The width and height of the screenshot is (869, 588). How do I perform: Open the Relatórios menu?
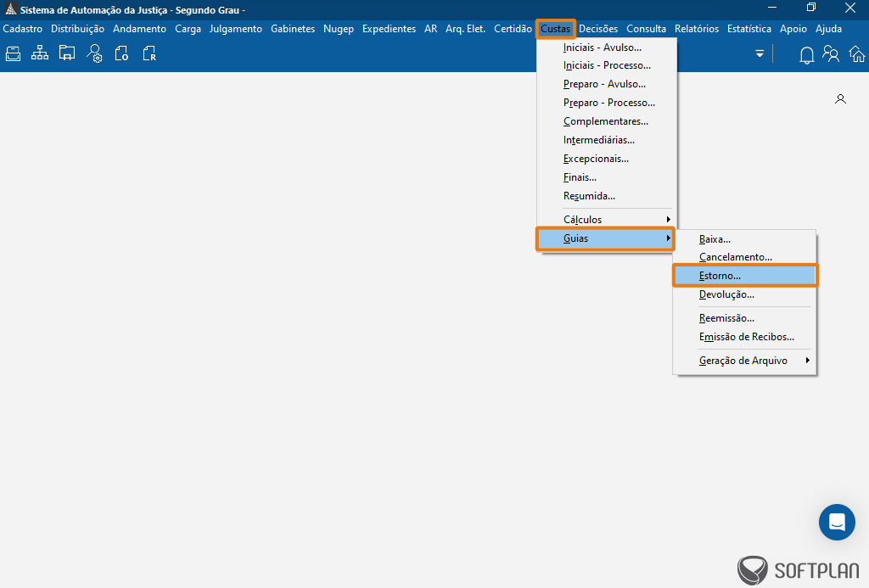[697, 29]
